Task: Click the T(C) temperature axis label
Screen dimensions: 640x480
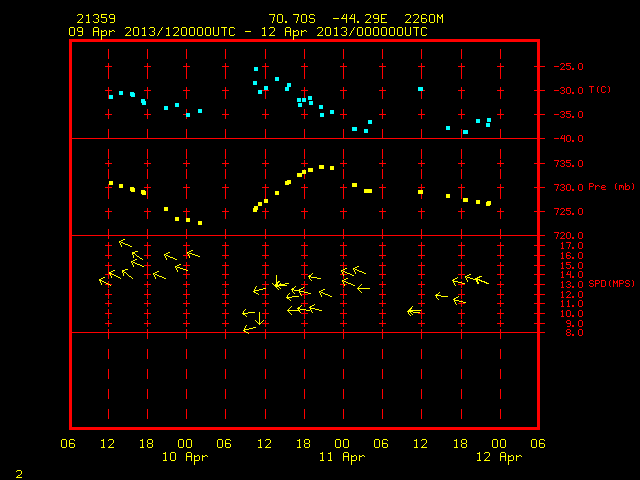Action: pyautogui.click(x=600, y=89)
